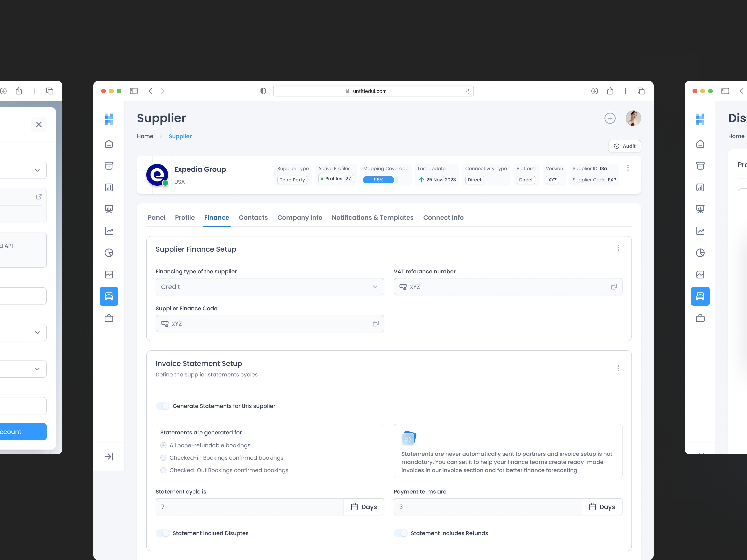Select Checked-in Bookings confirmed bookings option
747x560 pixels.
click(x=163, y=457)
